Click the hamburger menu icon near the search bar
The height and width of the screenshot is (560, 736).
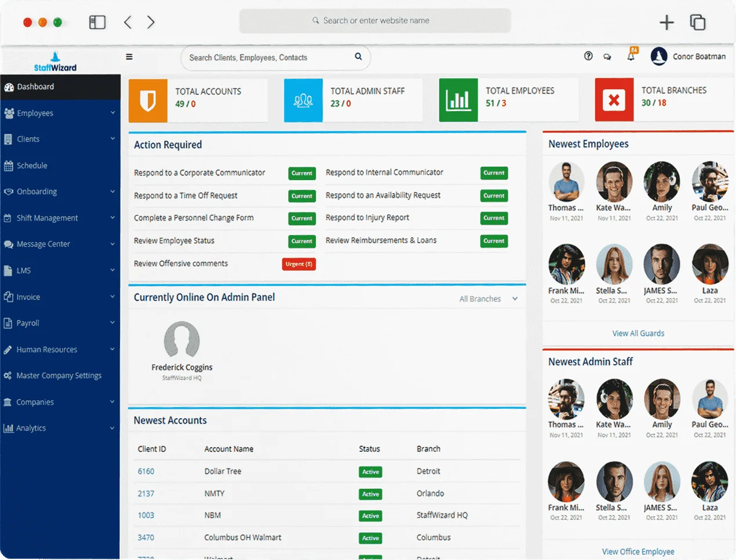[129, 56]
